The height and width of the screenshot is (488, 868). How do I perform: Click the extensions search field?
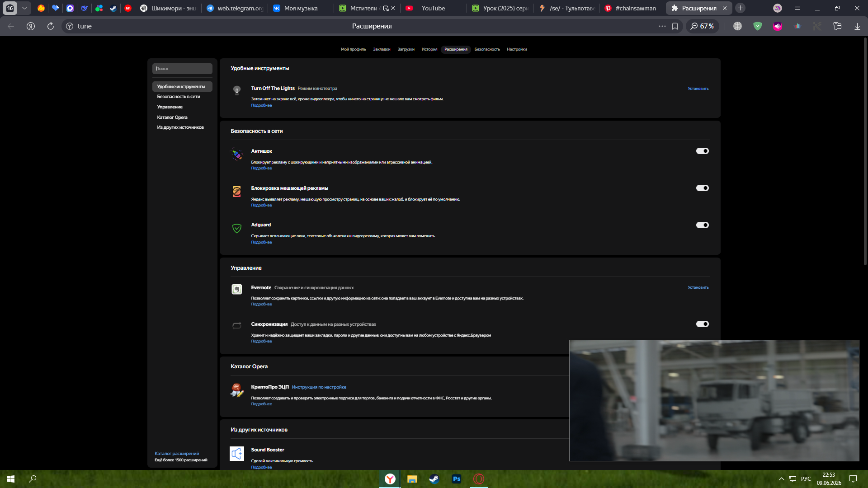(x=182, y=69)
